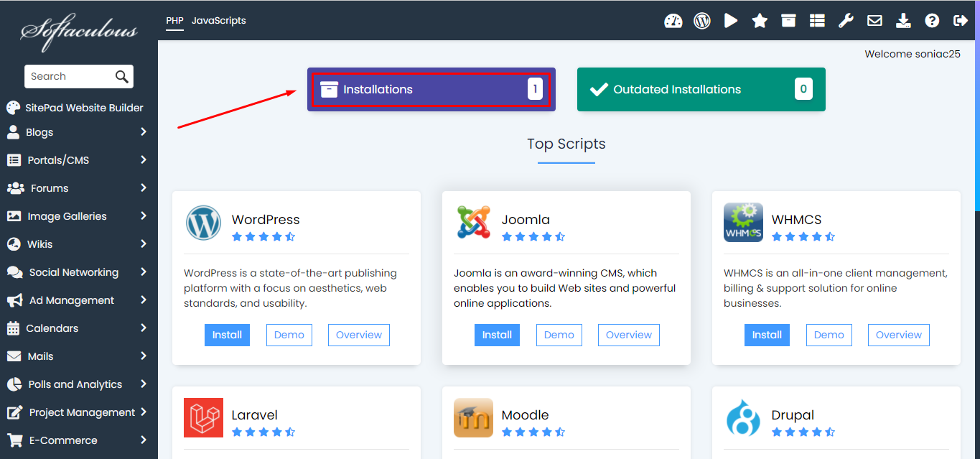Select the Calendars label in the sidebar
Screen dimensions: 980x459
click(x=52, y=328)
